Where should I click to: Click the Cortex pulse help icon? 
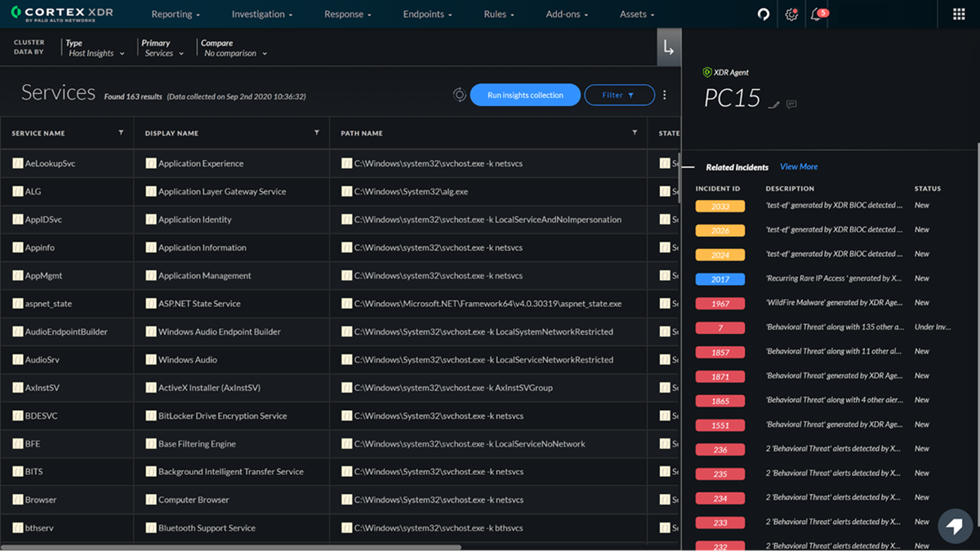click(763, 14)
